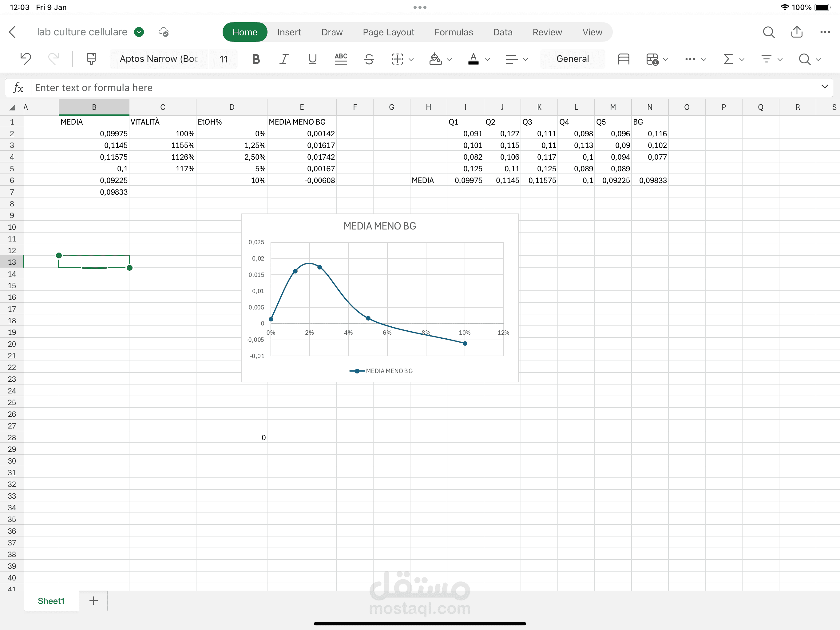Image resolution: width=840 pixels, height=630 pixels.
Task: Open the General number format box
Action: [x=572, y=59]
